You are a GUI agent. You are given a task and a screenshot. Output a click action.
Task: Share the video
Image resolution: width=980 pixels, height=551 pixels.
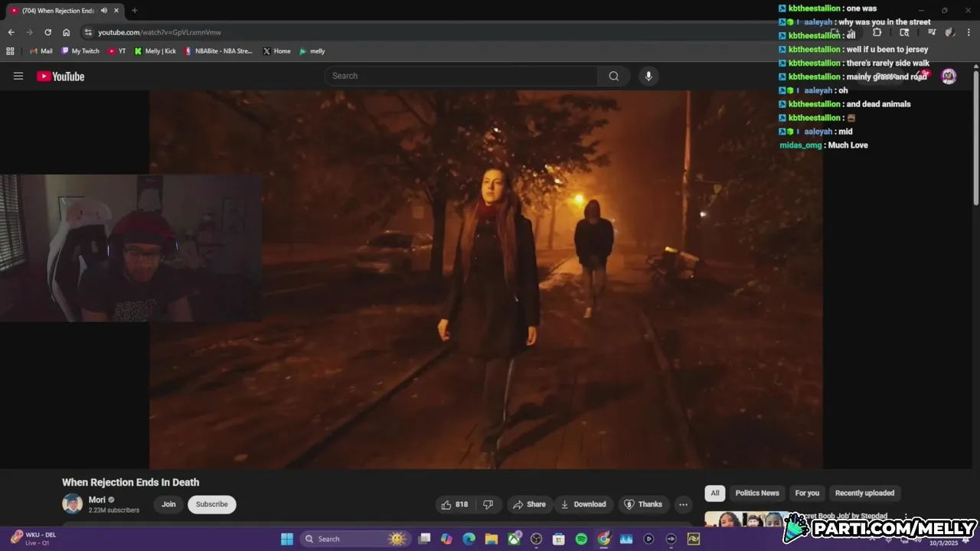(x=529, y=504)
